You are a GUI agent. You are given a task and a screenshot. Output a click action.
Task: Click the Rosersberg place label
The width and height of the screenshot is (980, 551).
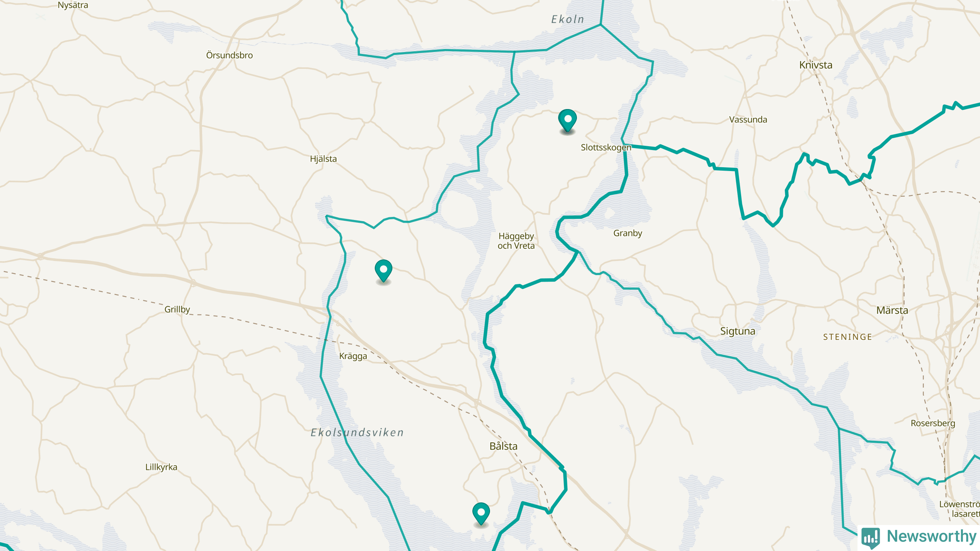click(933, 424)
